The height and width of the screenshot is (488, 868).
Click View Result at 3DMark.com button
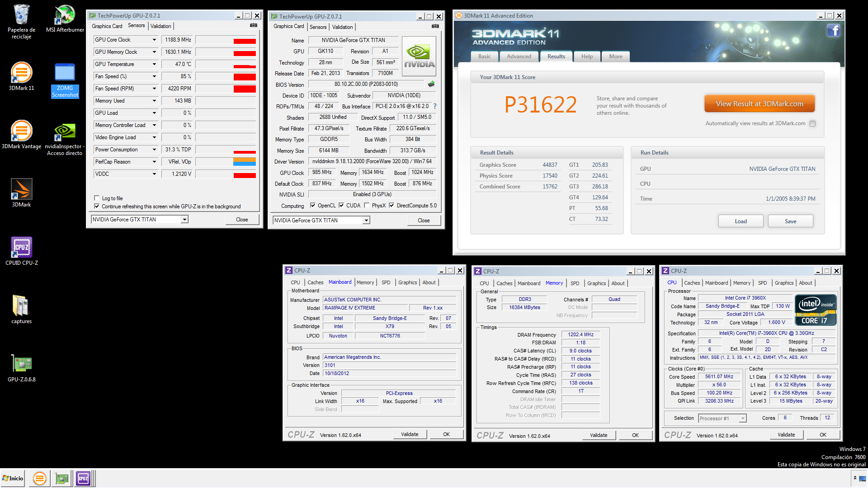pyautogui.click(x=759, y=103)
